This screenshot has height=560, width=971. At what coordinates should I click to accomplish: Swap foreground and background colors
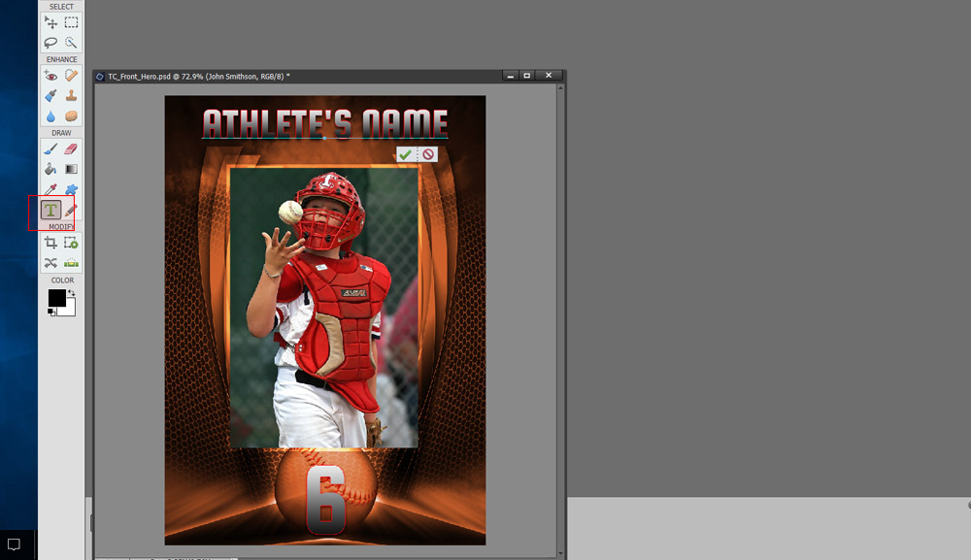[x=71, y=293]
